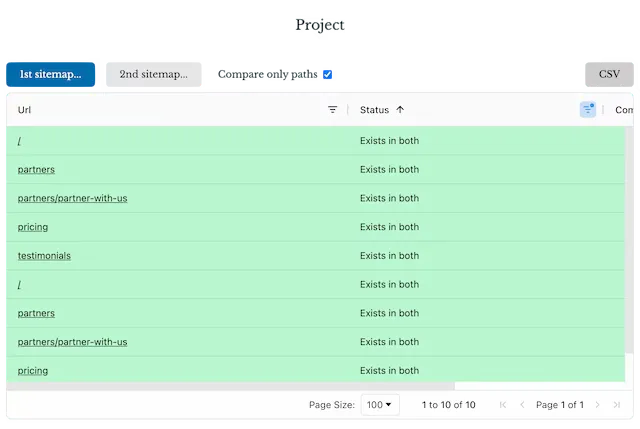The height and width of the screenshot is (429, 640).
Task: Click the Project heading
Action: coord(320,25)
